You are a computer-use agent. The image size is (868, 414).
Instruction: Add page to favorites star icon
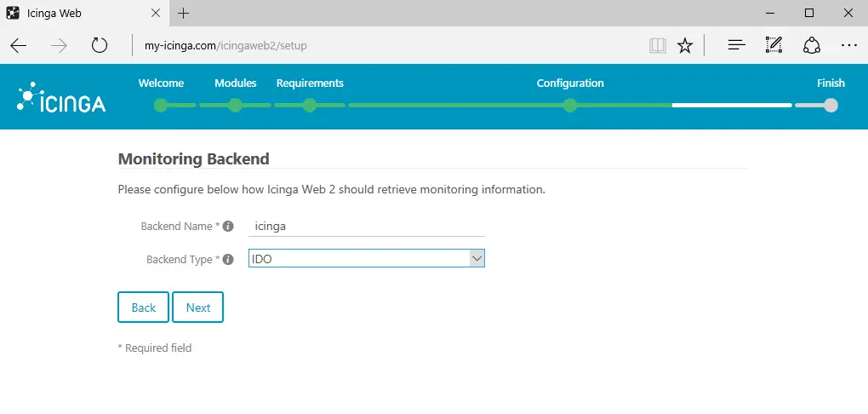685,45
